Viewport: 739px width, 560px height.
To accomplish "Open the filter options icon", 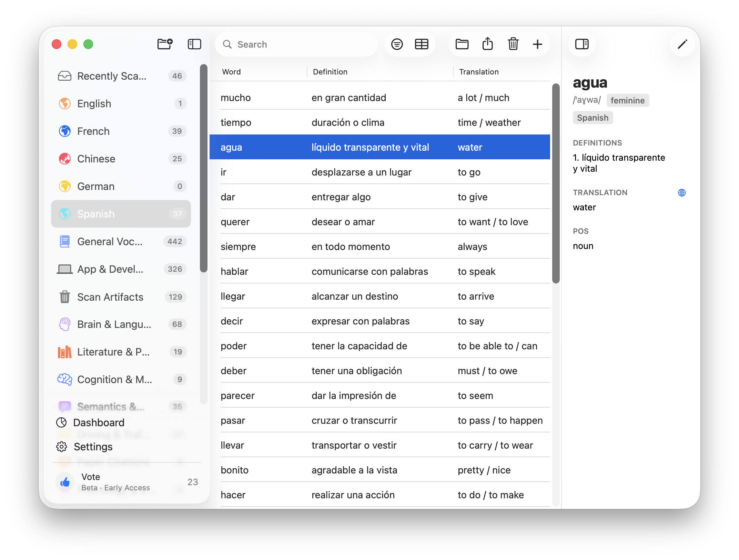I will [x=397, y=44].
